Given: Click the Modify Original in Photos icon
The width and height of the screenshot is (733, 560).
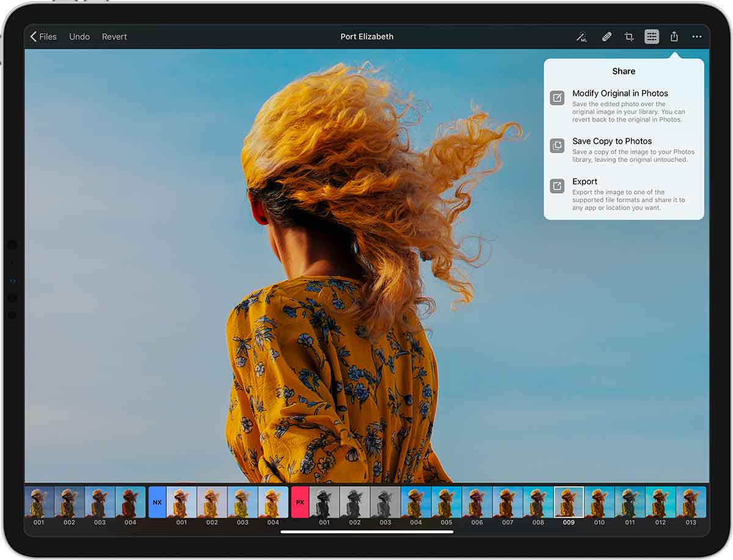Looking at the screenshot, I should click(x=557, y=98).
